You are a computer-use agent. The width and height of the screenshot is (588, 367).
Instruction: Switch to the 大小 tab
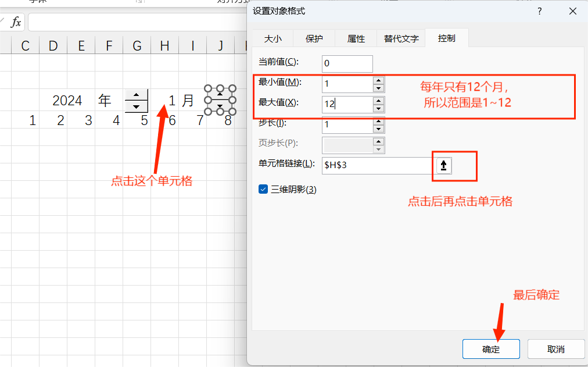click(x=273, y=38)
